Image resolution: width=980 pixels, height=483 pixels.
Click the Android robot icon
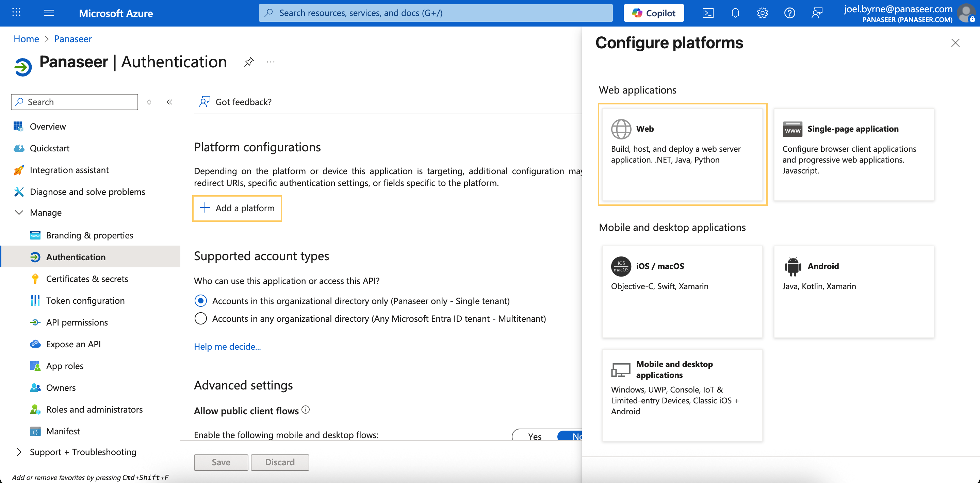[793, 266]
